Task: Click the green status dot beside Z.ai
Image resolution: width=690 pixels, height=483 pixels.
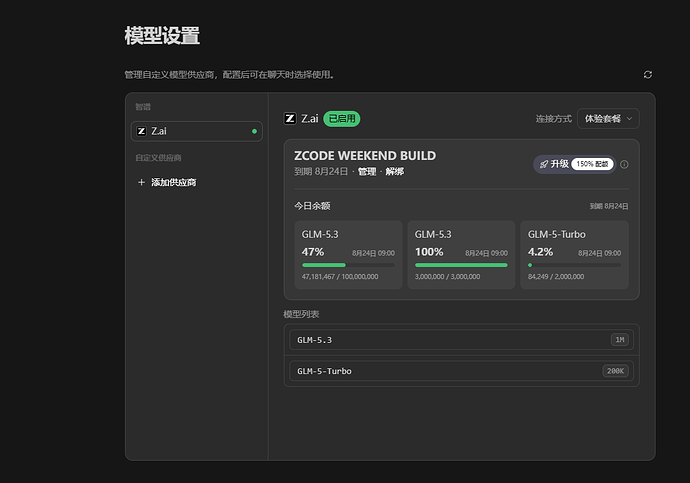Action: click(x=254, y=131)
